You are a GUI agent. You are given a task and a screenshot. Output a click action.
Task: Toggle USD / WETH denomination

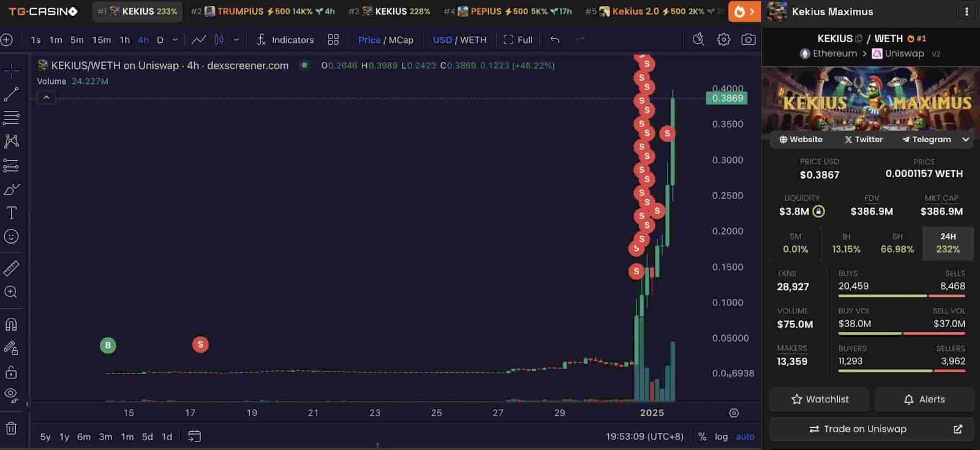[x=459, y=40]
